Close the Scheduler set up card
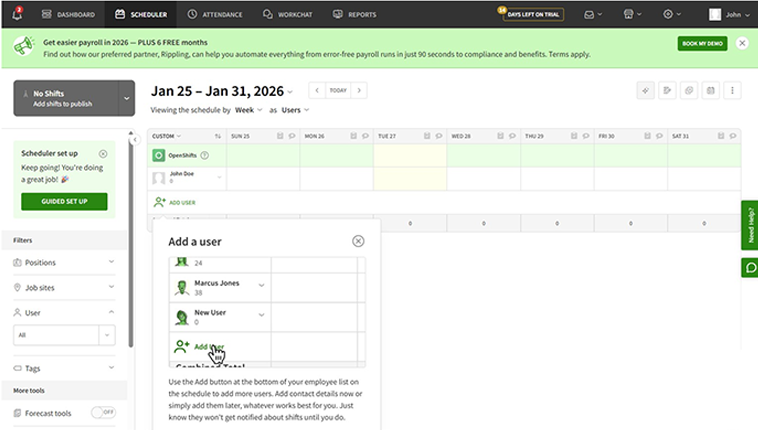This screenshot has height=430, width=758. [103, 154]
